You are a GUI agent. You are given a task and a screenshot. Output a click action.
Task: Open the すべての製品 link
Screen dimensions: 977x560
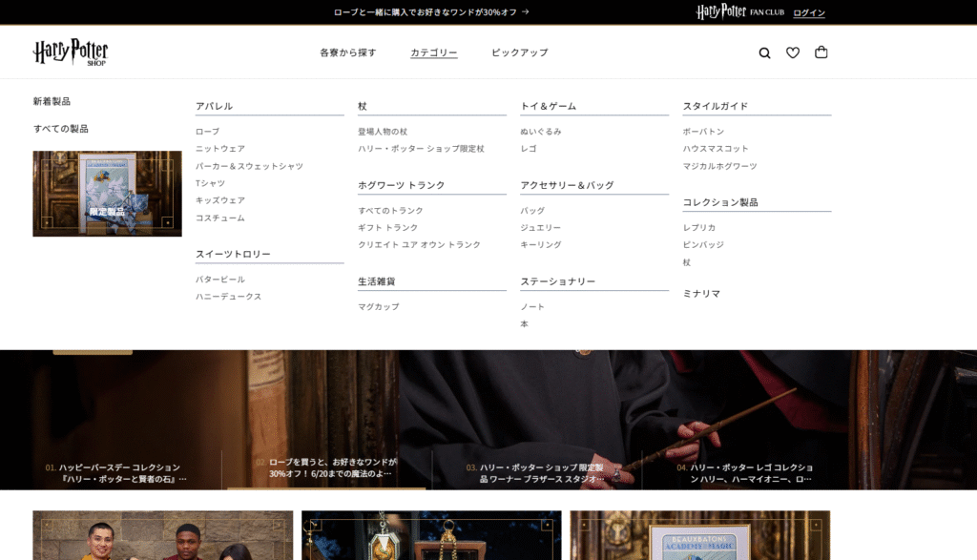tap(60, 129)
